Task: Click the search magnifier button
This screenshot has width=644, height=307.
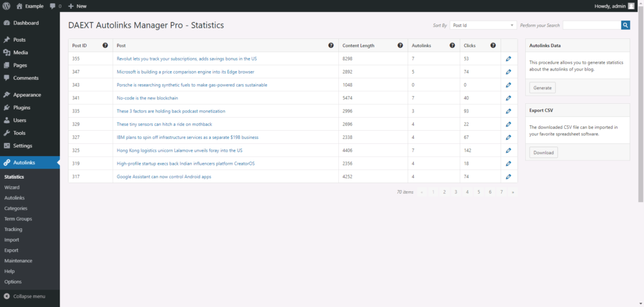Action: (x=626, y=25)
